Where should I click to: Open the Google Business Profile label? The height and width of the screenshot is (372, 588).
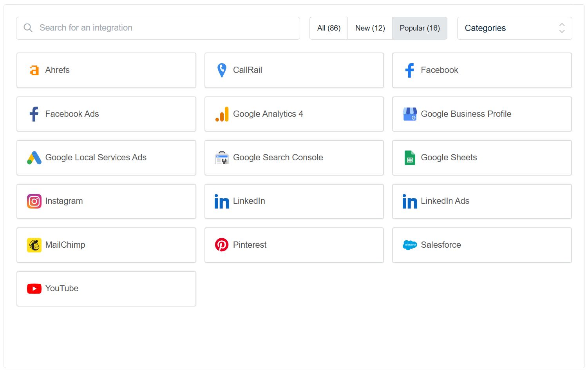(466, 114)
